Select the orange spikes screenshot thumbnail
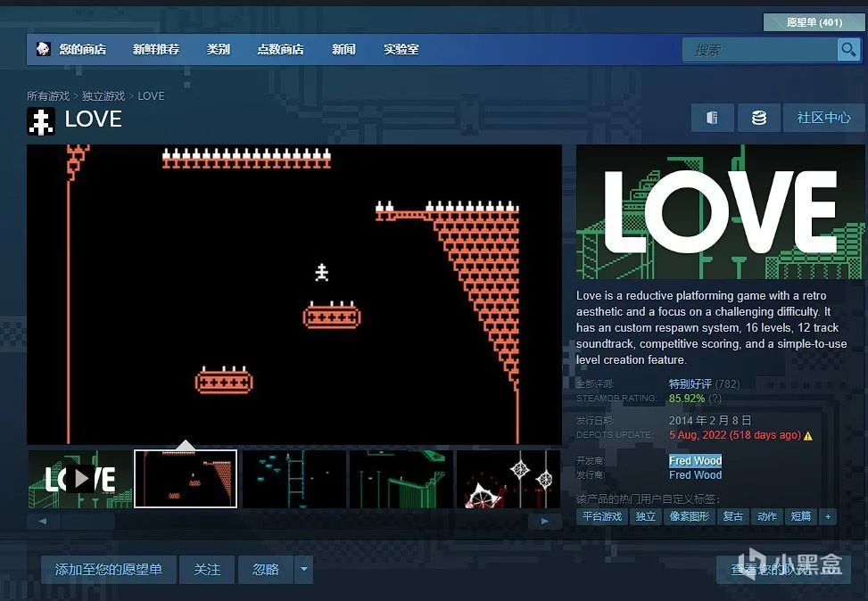The height and width of the screenshot is (601, 868). (186, 479)
